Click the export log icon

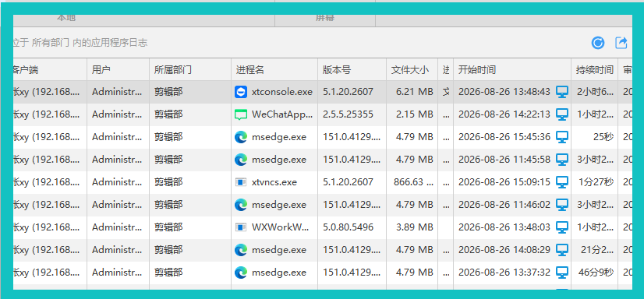621,43
